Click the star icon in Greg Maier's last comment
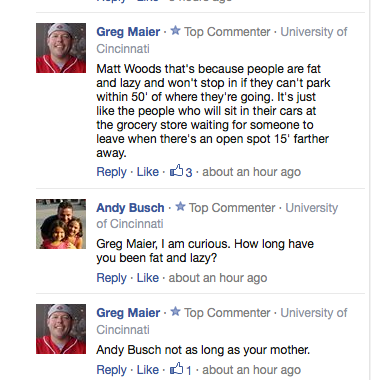The width and height of the screenshot is (371, 380). click(x=175, y=312)
